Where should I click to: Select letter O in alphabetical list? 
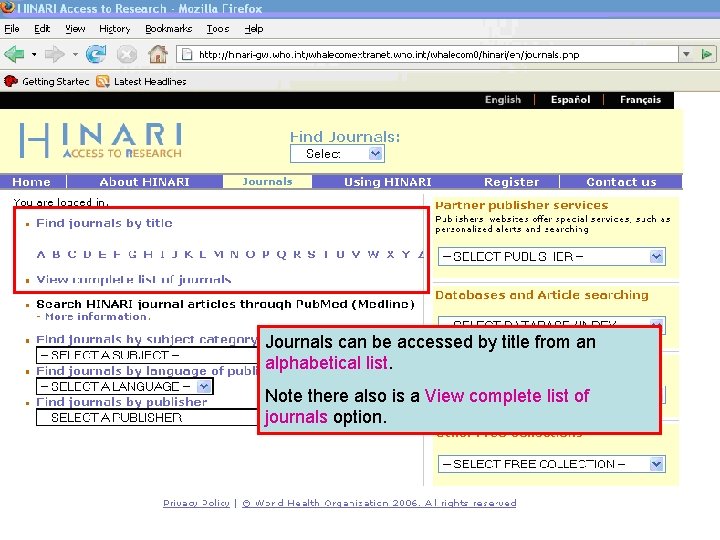(250, 254)
